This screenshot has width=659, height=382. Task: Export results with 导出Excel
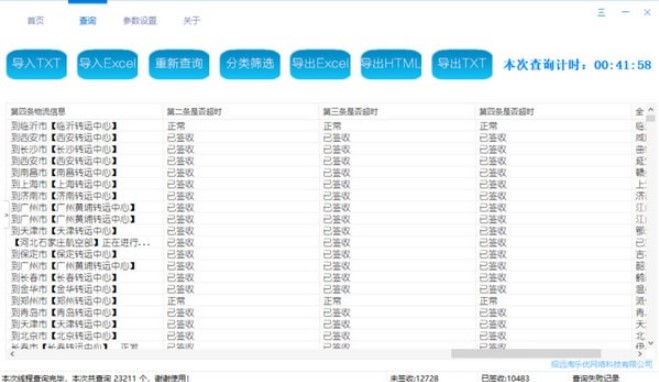click(x=320, y=64)
